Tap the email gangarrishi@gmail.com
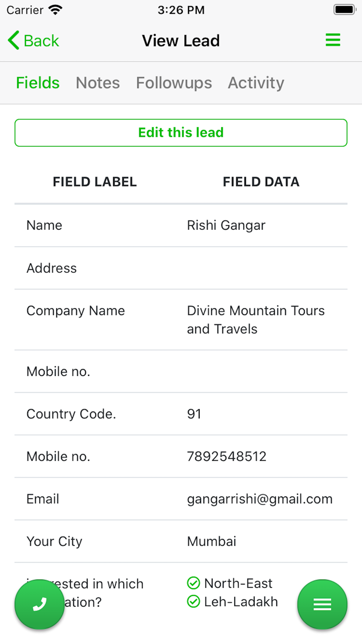362x644 pixels. [260, 499]
